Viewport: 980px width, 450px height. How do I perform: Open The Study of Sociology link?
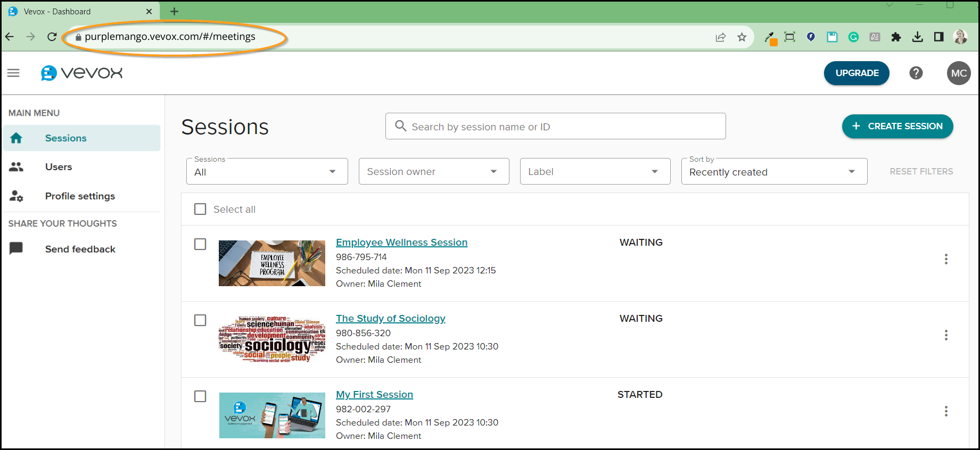click(x=390, y=319)
